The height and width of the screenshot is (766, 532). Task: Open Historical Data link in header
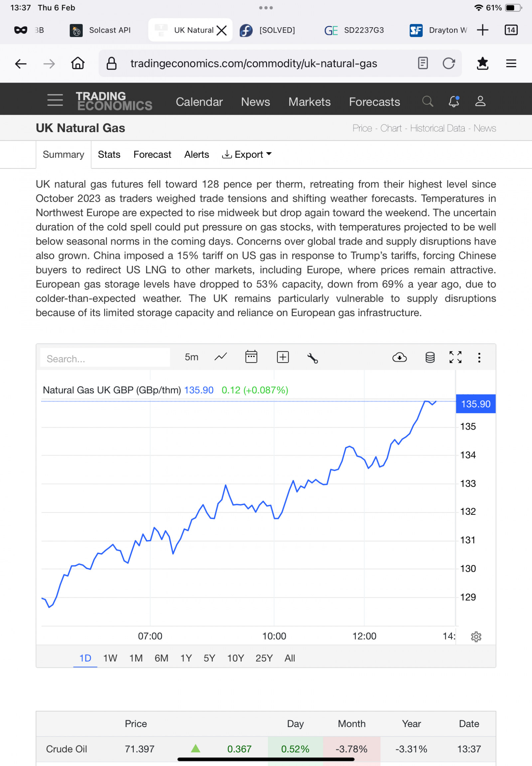[437, 128]
